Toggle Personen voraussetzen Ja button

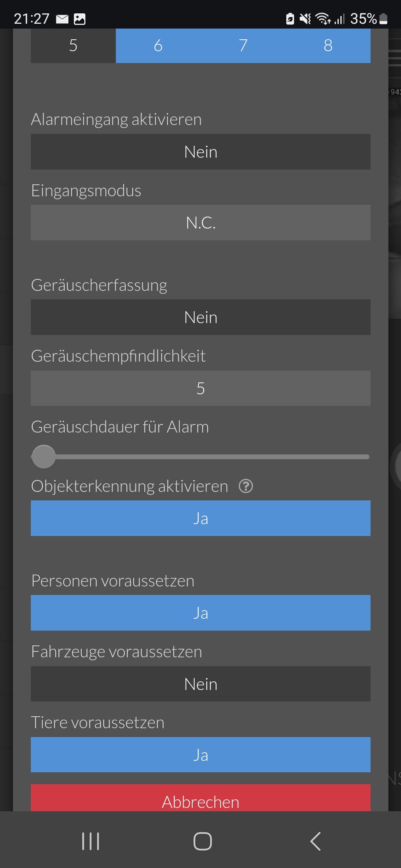200,613
